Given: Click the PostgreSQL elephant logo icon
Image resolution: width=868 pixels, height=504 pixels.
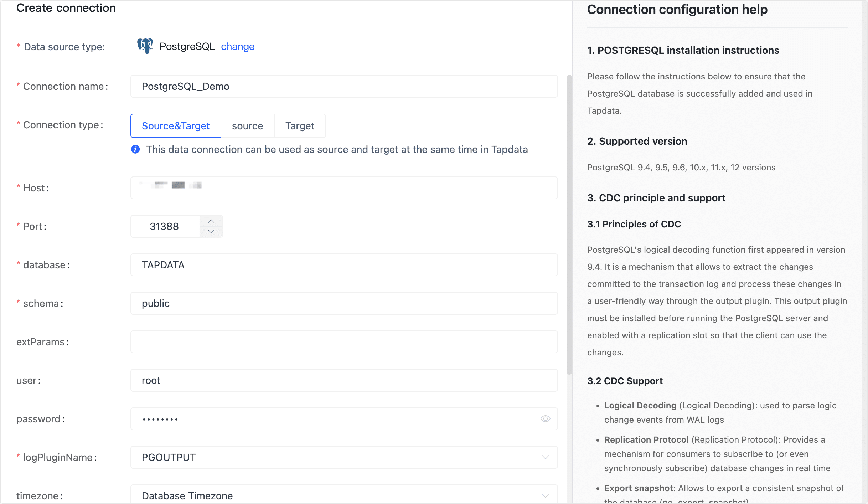Looking at the screenshot, I should coord(145,46).
